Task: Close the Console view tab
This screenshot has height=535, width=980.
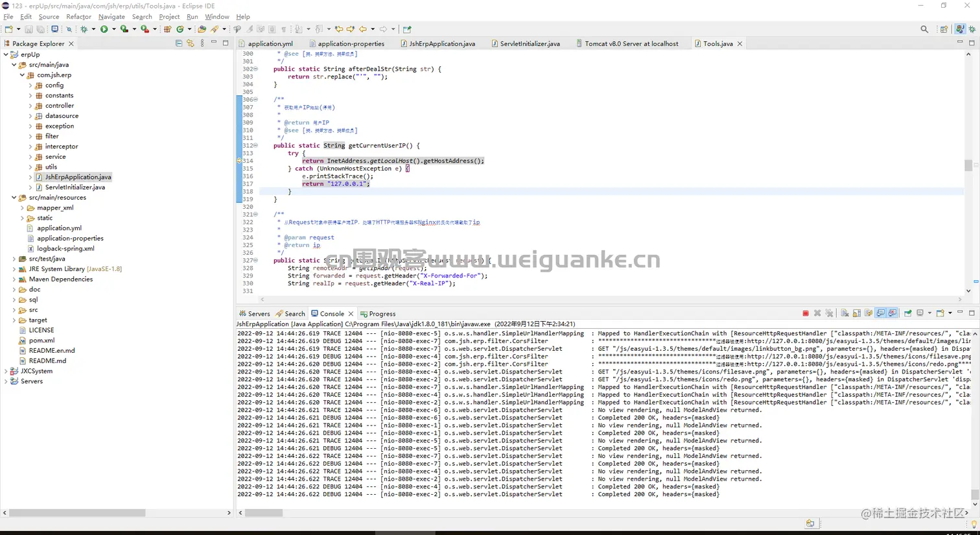Action: click(x=351, y=314)
